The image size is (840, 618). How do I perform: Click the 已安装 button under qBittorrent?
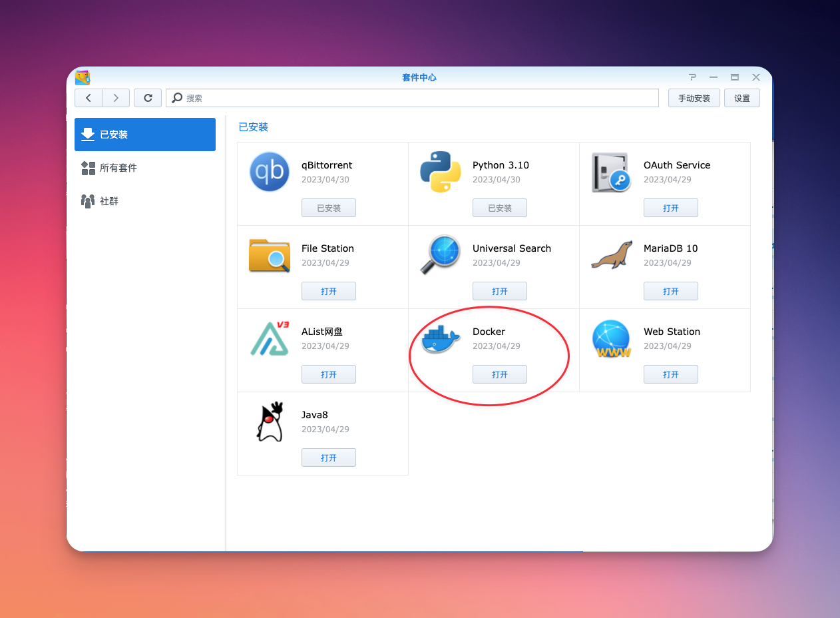point(329,208)
